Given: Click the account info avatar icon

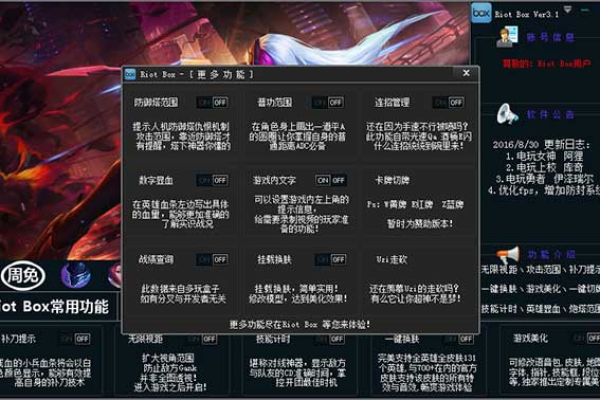Looking at the screenshot, I should click(507, 37).
